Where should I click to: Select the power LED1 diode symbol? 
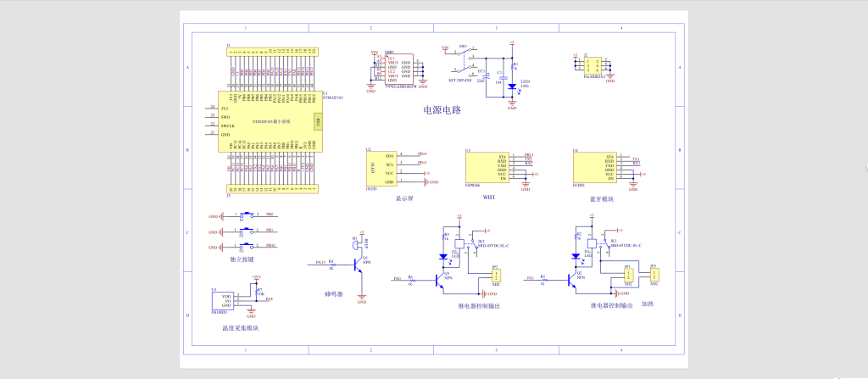[x=512, y=86]
